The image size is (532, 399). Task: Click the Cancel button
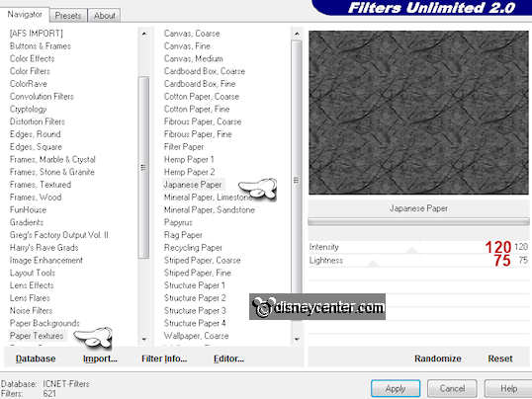452,388
